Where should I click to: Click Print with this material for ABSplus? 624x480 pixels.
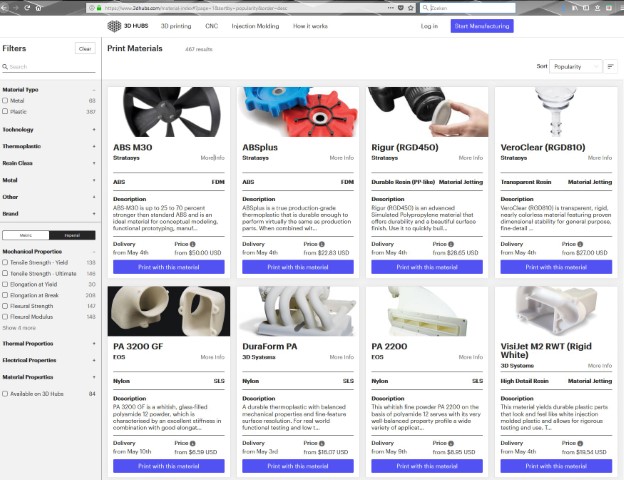point(298,267)
